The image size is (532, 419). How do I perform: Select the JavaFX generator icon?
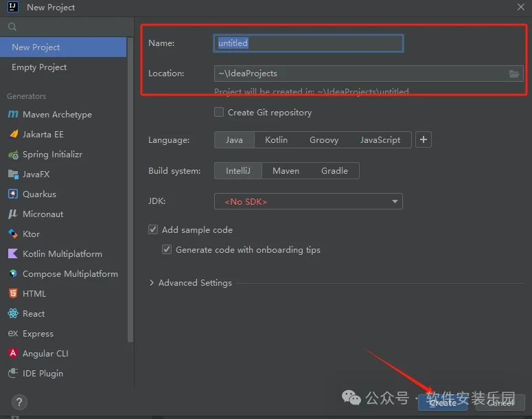[13, 174]
